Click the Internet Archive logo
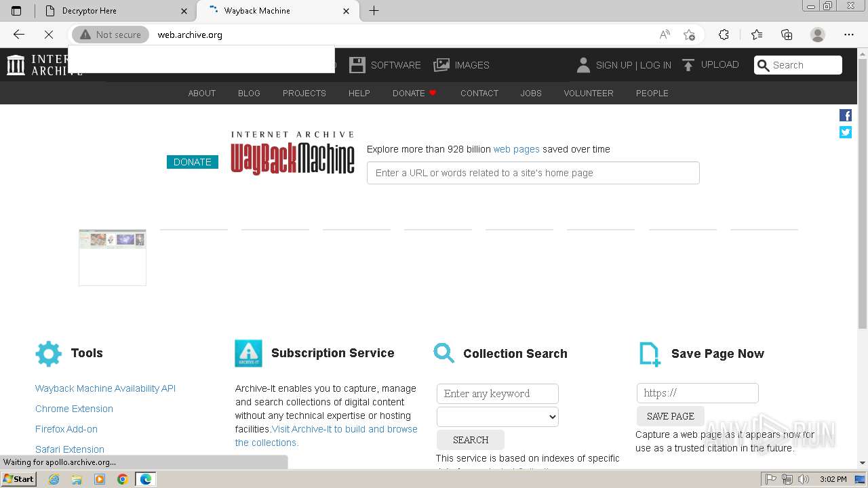 (16, 65)
